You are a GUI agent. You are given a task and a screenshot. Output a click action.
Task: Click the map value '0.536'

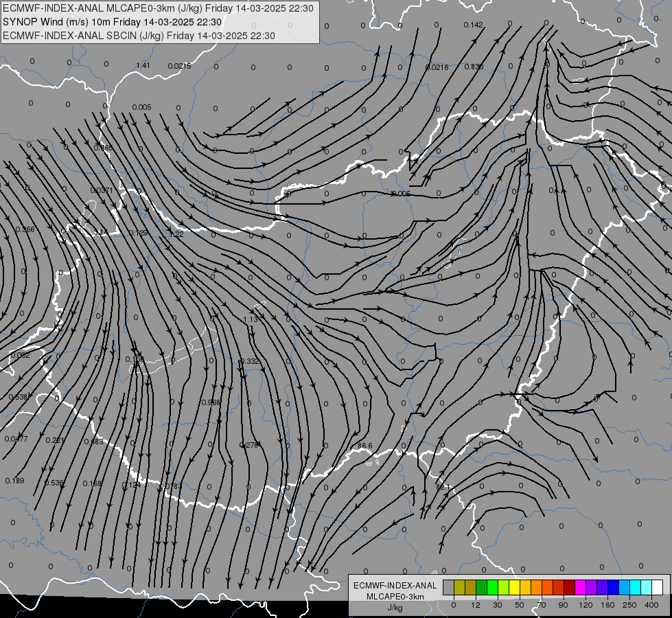54,483
